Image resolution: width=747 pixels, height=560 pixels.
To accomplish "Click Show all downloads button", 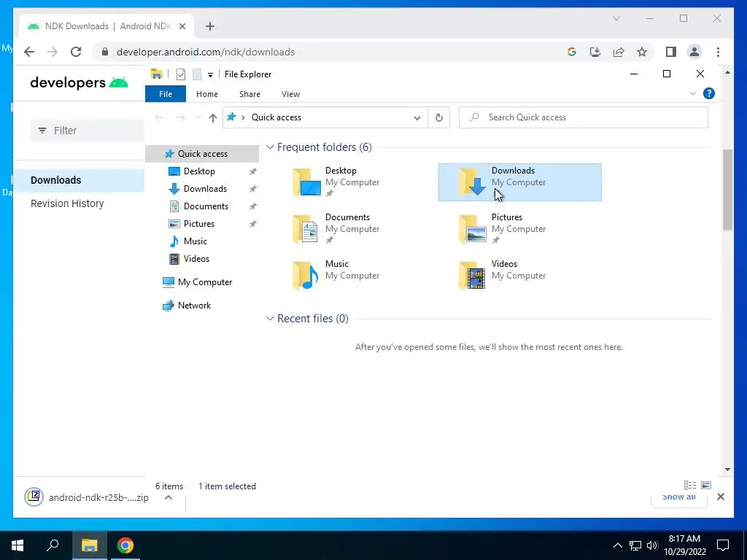I will (679, 497).
